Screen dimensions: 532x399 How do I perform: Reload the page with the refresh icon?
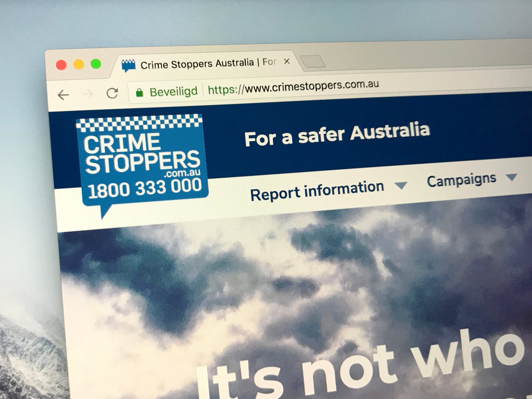click(x=112, y=93)
